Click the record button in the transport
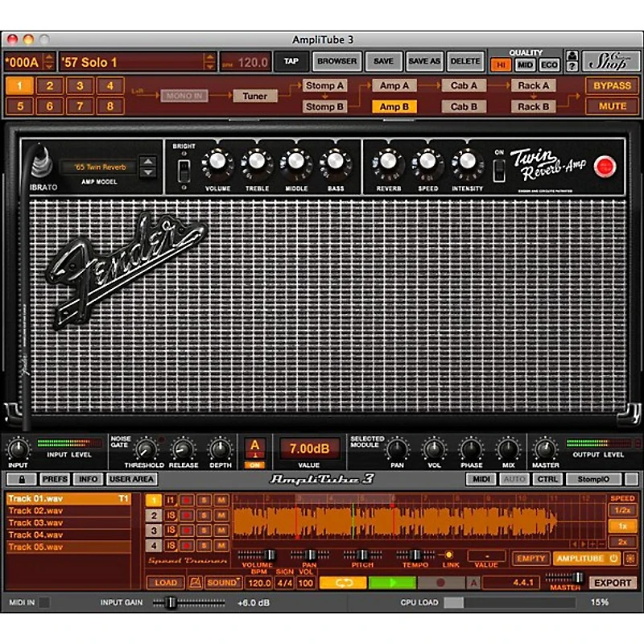Viewport: 644px width, 644px height. (441, 582)
